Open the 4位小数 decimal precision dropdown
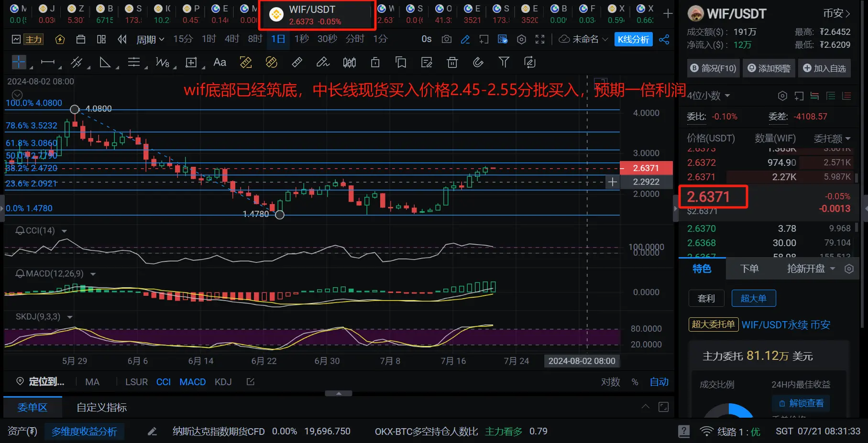Screen dimensions: 868x443 pos(709,96)
